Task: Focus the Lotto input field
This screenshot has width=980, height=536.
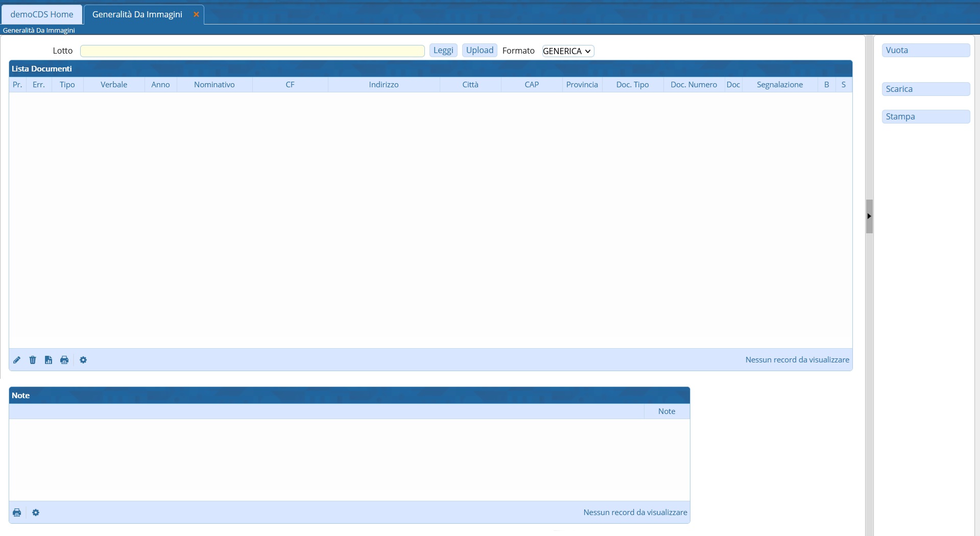Action: (x=252, y=51)
